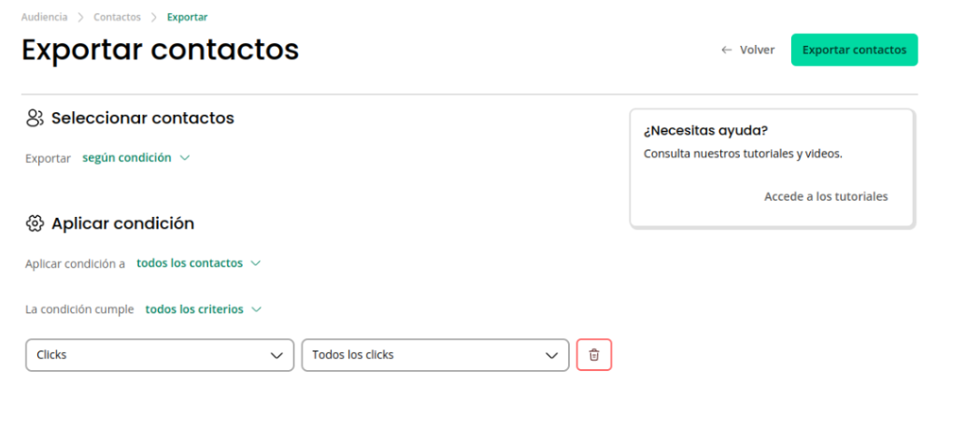Expand the todos los criterios chevron
The image size is (980, 429).
click(256, 309)
